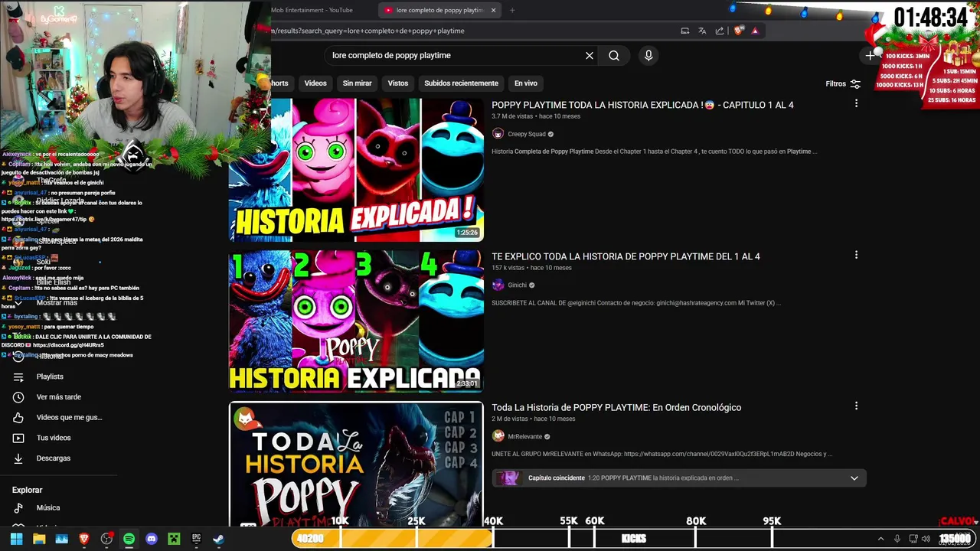
Task: Open Brave Rewards triangle icon
Action: 755,31
